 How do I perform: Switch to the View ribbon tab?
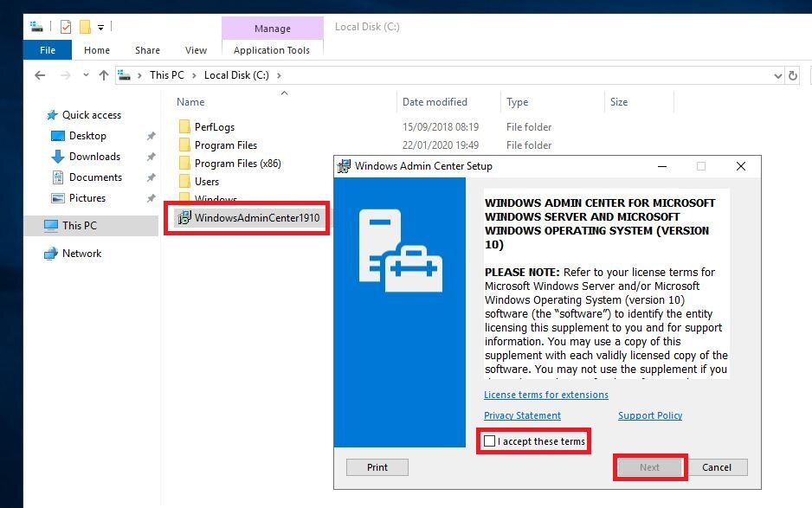[196, 50]
